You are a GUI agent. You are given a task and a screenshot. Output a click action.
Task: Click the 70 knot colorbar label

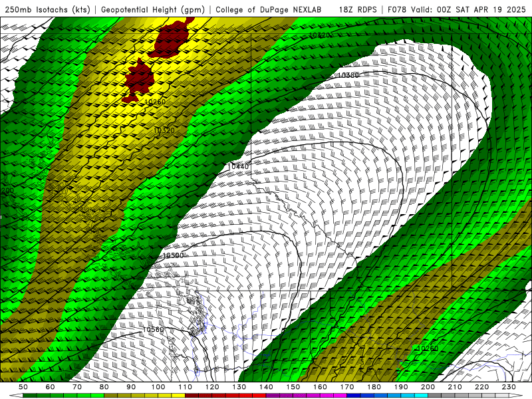click(77, 387)
